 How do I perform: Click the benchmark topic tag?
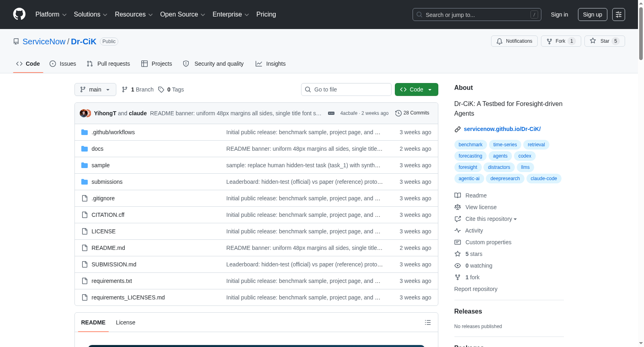(x=471, y=145)
